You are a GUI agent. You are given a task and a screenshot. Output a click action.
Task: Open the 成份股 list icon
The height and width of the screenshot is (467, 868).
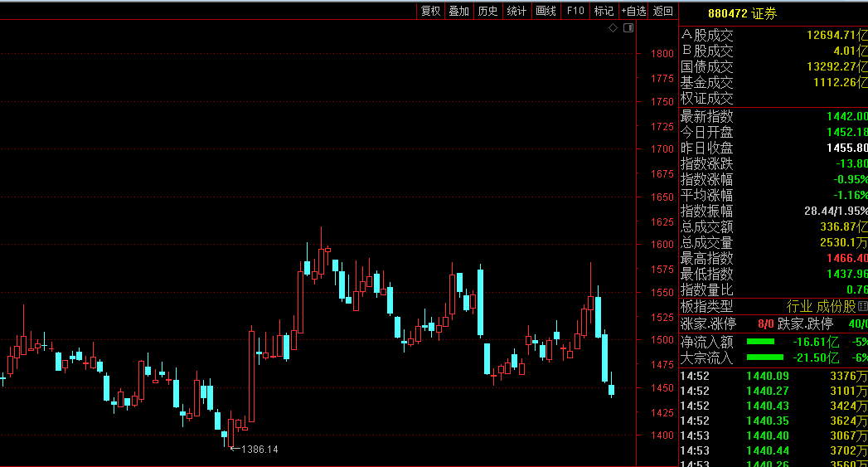[862, 306]
